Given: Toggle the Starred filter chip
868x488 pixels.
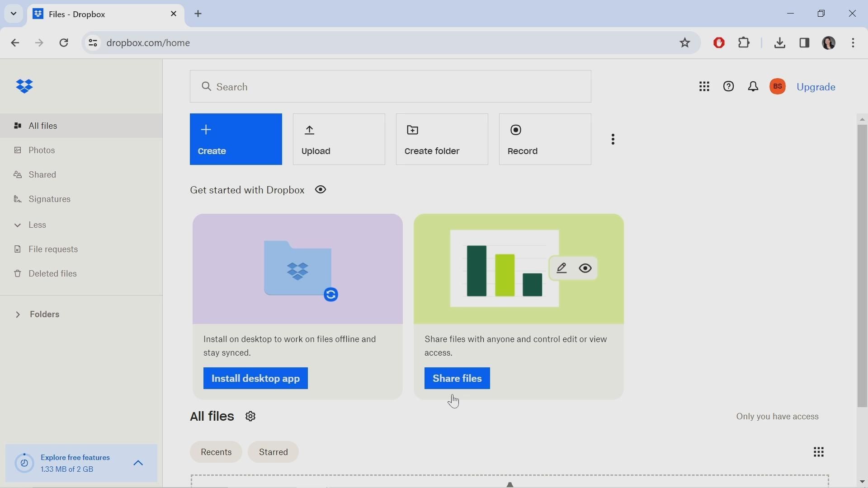Looking at the screenshot, I should 274,452.
